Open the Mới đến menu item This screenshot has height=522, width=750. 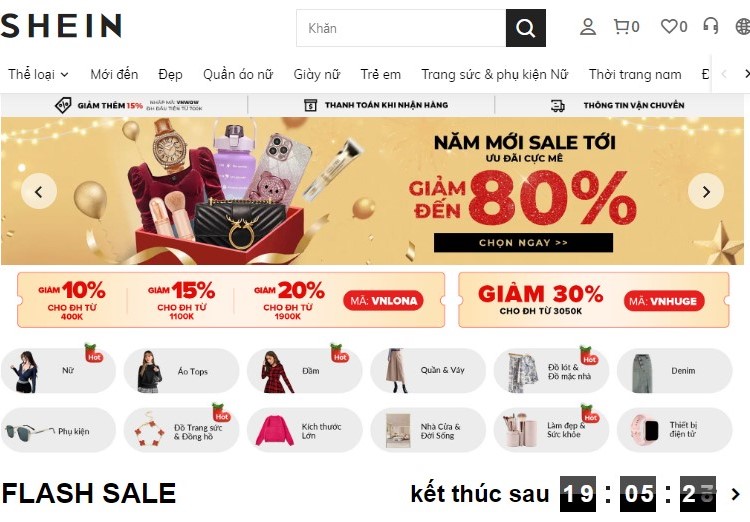pos(114,75)
